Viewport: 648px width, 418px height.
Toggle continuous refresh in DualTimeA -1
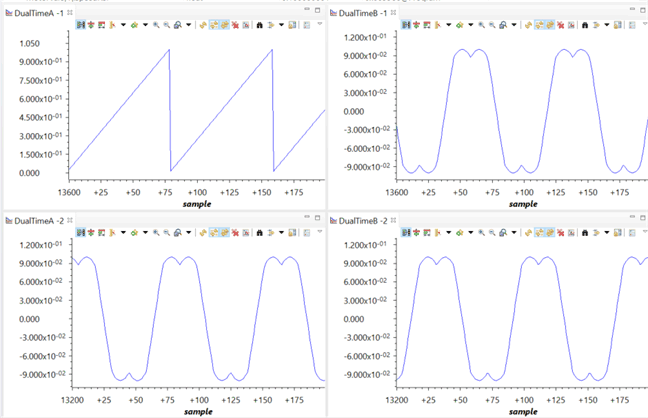214,25
